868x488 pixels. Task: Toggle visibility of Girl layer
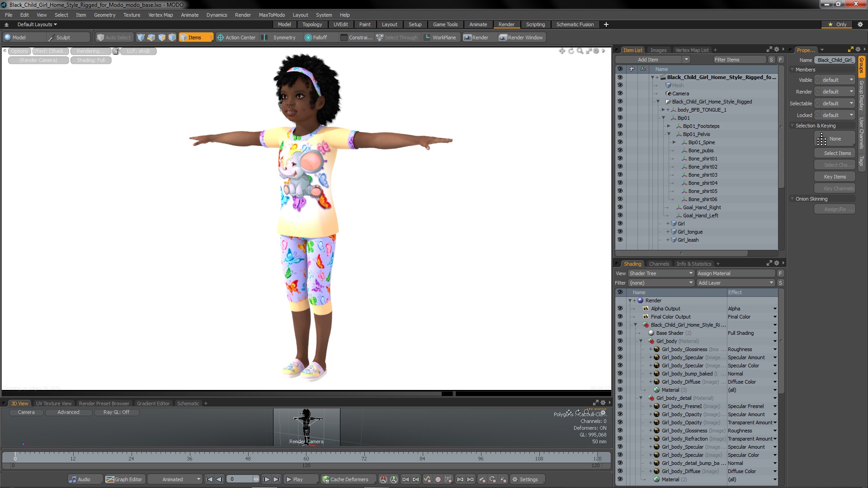[x=620, y=224]
